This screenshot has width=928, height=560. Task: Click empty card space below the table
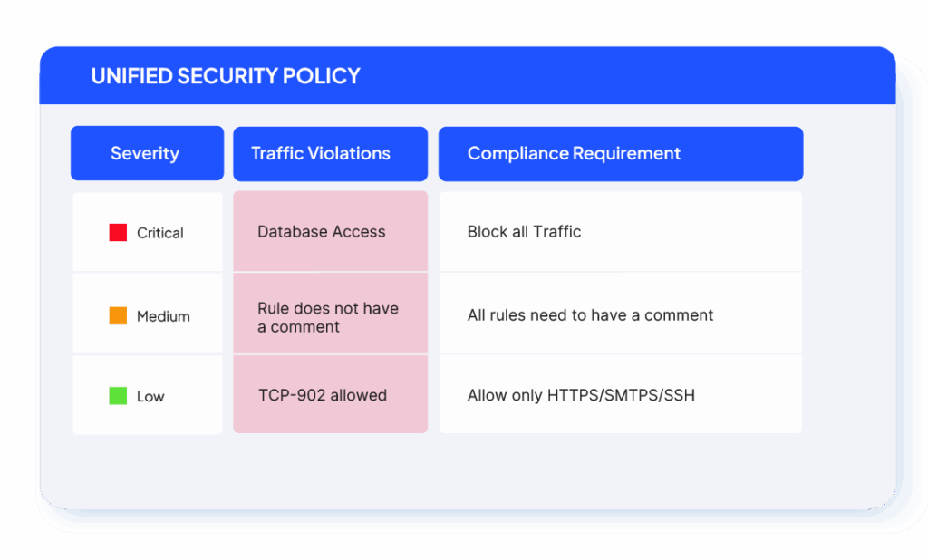point(453,471)
